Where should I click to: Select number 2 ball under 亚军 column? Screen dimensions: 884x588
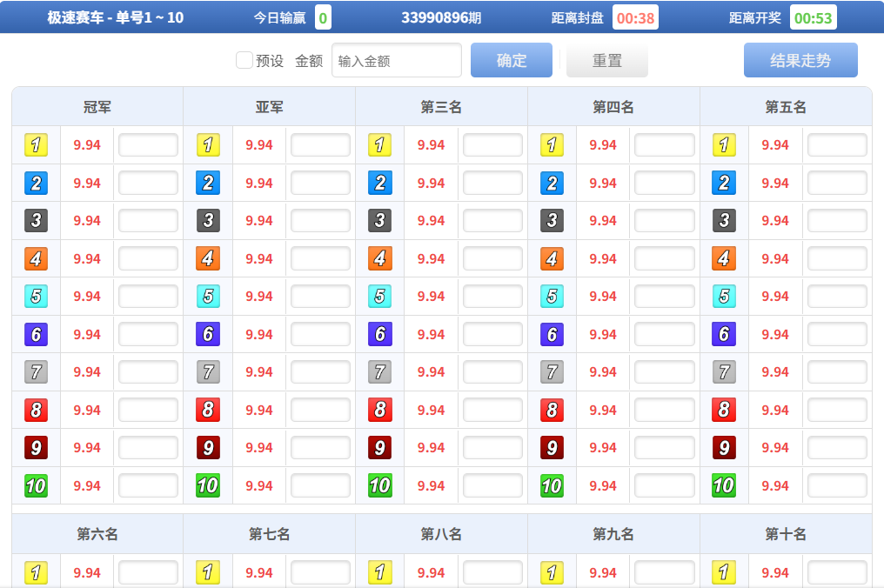pyautogui.click(x=208, y=183)
